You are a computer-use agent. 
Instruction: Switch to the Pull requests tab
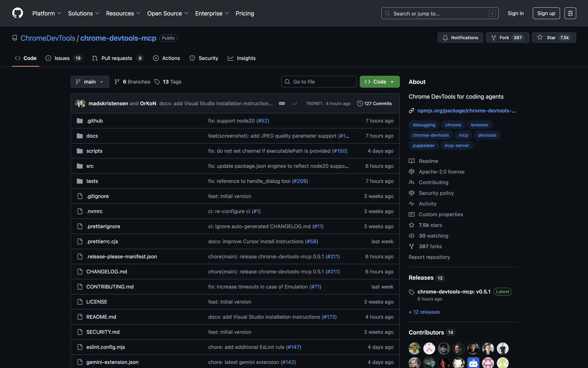click(117, 58)
